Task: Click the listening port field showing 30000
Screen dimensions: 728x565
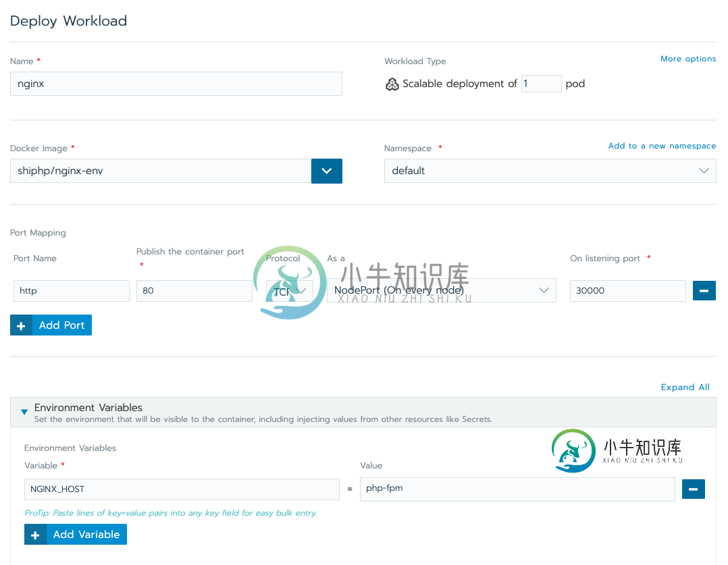Action: [x=627, y=291]
